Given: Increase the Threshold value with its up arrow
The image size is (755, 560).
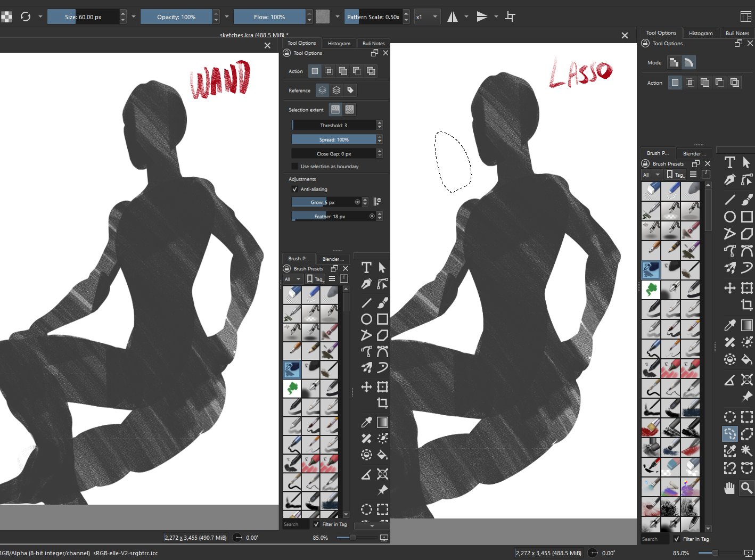Looking at the screenshot, I should tap(380, 123).
